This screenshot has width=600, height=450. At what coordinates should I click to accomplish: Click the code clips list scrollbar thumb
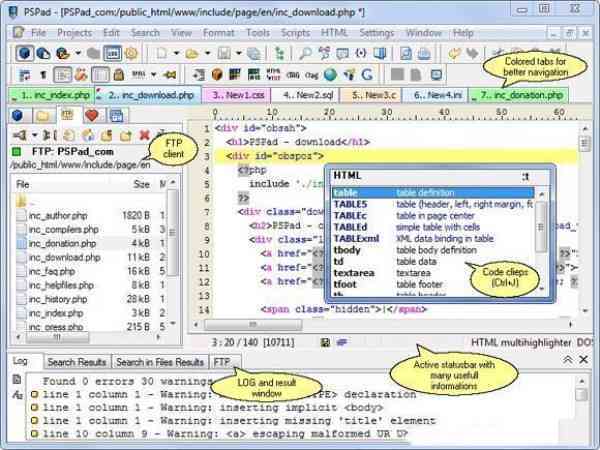pos(541,227)
